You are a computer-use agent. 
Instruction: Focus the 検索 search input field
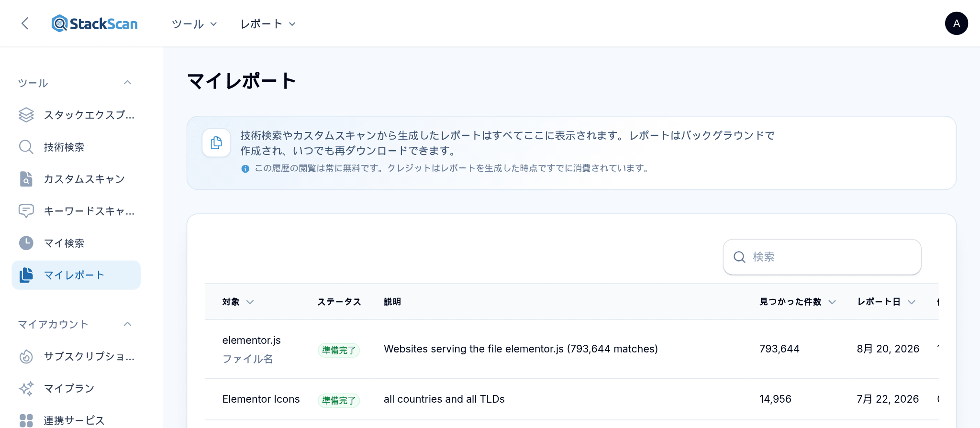click(x=822, y=257)
